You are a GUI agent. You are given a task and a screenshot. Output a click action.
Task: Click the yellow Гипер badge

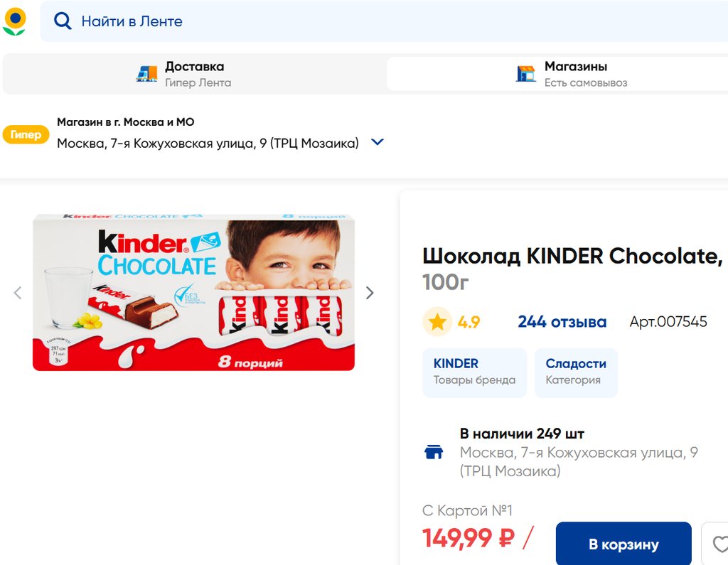pos(26,134)
